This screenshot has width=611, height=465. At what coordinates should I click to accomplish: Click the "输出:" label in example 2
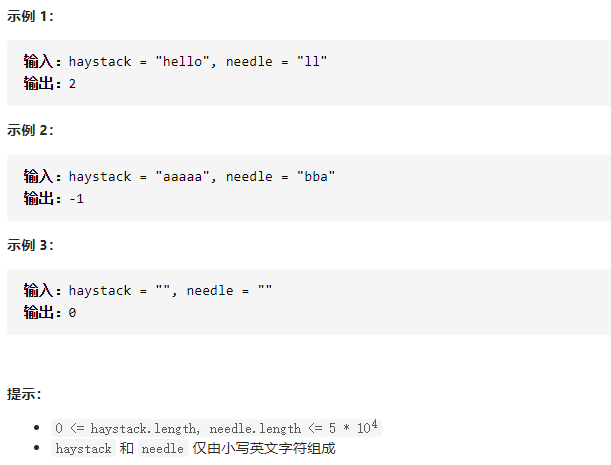coord(43,199)
